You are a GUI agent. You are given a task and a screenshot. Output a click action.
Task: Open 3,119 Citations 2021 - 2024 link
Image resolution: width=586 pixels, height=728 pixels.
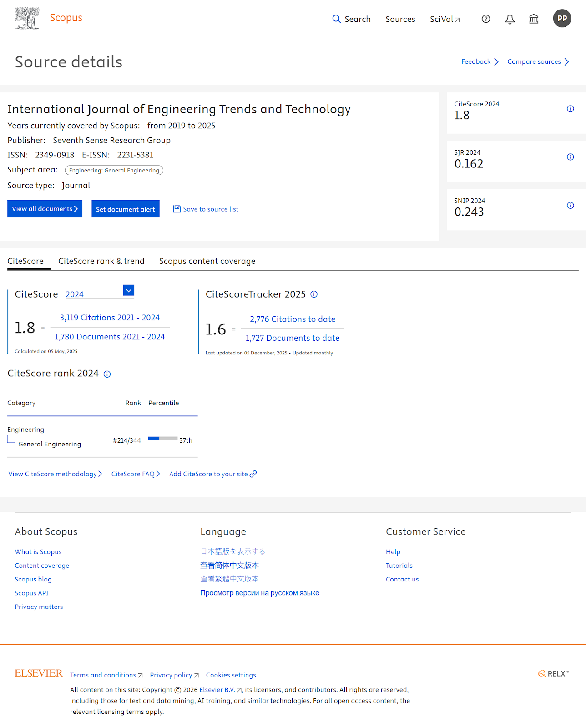(x=110, y=318)
